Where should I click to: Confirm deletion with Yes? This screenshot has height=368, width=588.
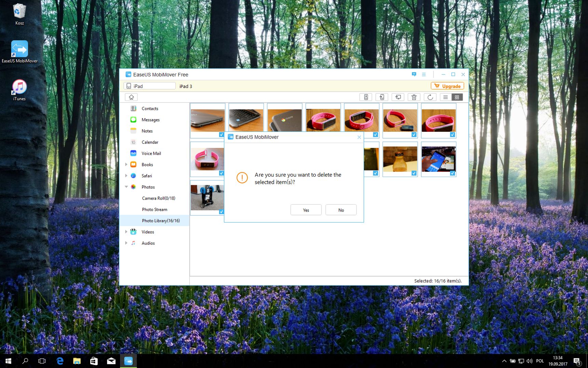click(x=306, y=210)
